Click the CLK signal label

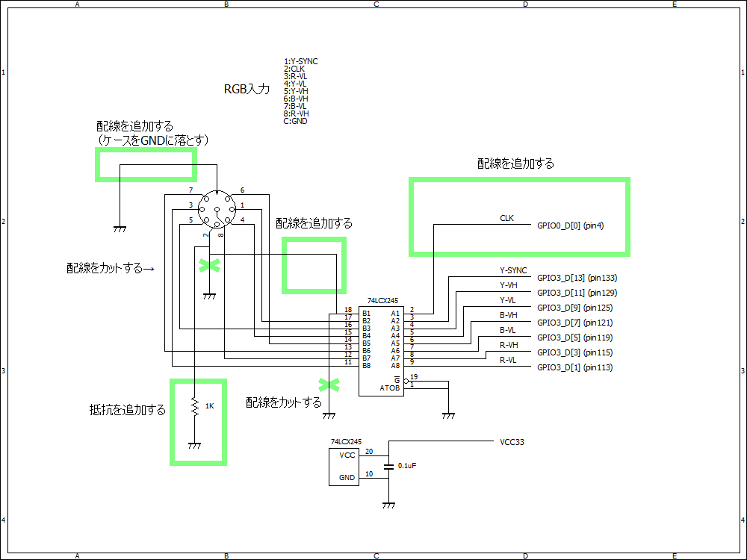[506, 218]
